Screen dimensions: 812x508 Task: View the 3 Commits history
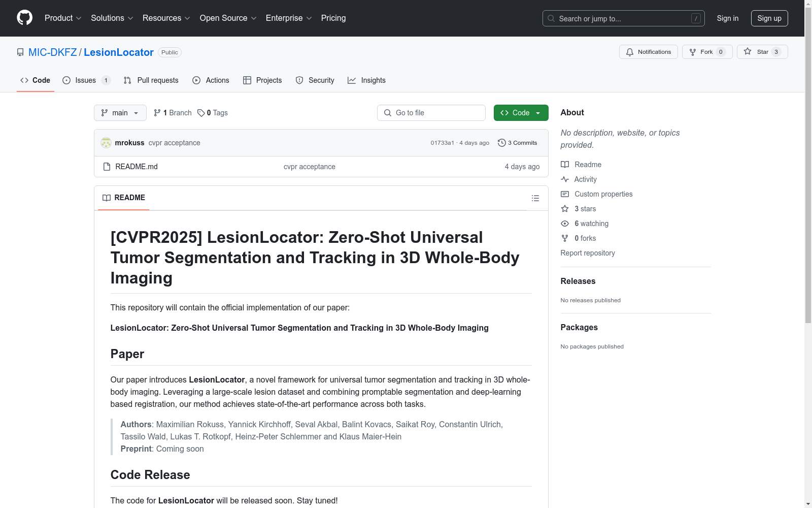(518, 143)
